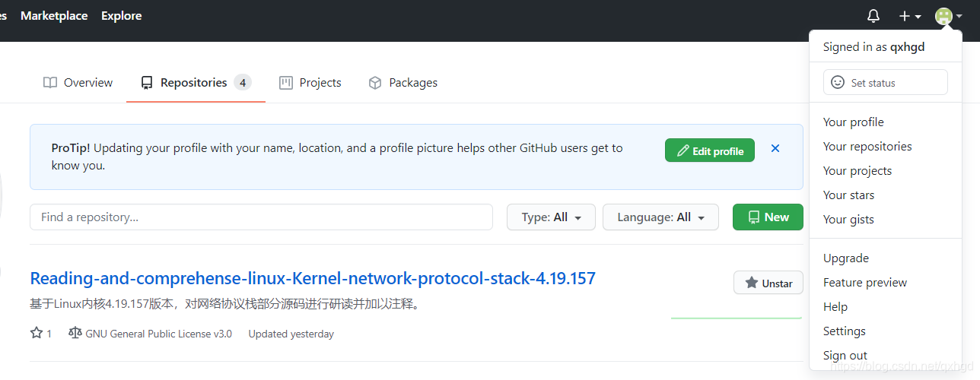The width and height of the screenshot is (980, 380).
Task: Click the license scale icon
Action: [x=75, y=333]
